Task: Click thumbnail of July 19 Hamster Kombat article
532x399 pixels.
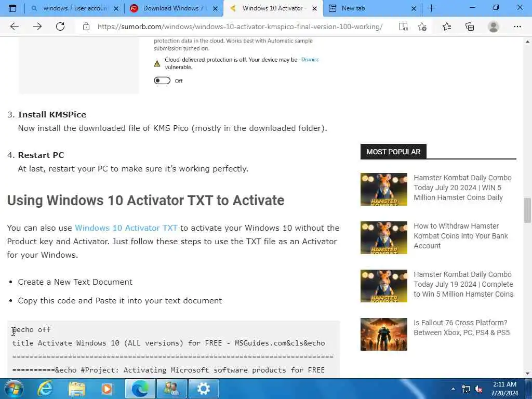Action: pyautogui.click(x=384, y=286)
